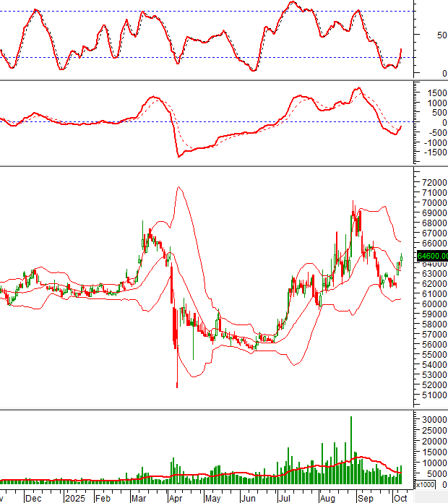Select the 2025 year label on time axis
This screenshot has width=448, height=503.
click(x=74, y=498)
